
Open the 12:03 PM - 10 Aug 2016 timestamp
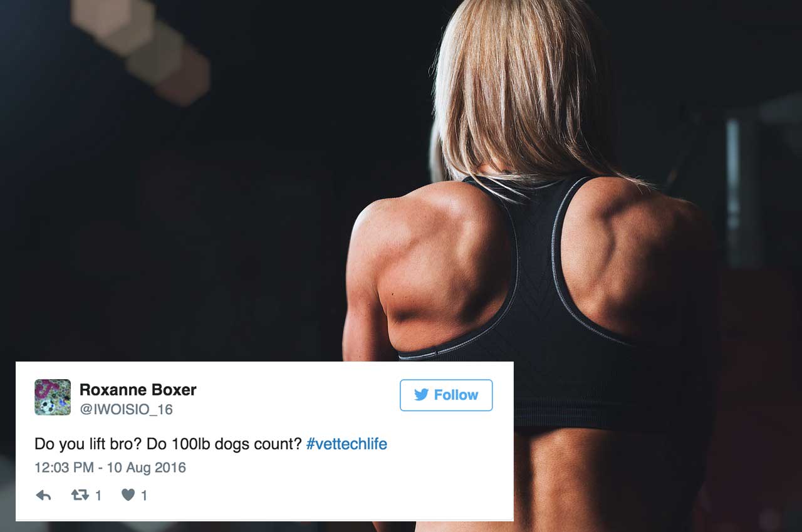pos(110,467)
